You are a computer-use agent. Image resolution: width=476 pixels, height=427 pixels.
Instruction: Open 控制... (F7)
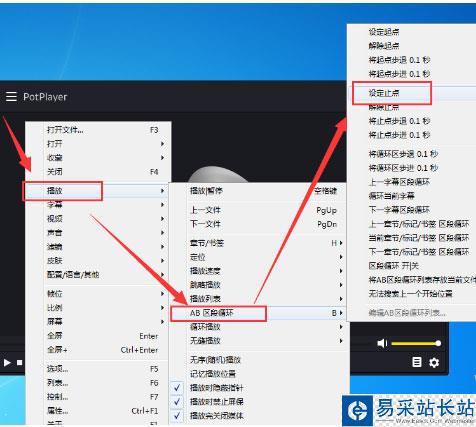pyautogui.click(x=98, y=397)
